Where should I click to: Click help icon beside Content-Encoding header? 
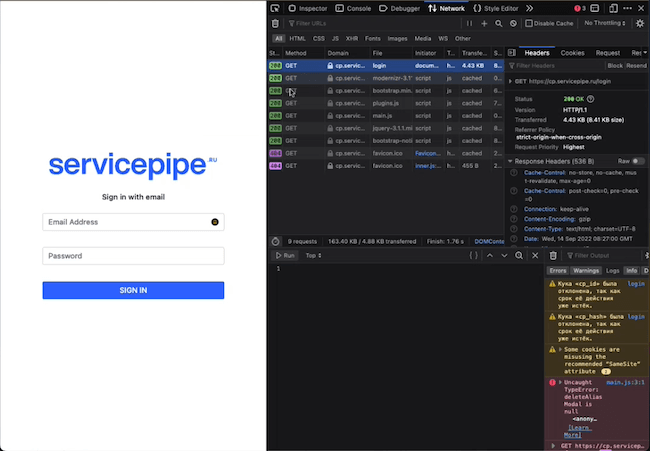(514, 219)
